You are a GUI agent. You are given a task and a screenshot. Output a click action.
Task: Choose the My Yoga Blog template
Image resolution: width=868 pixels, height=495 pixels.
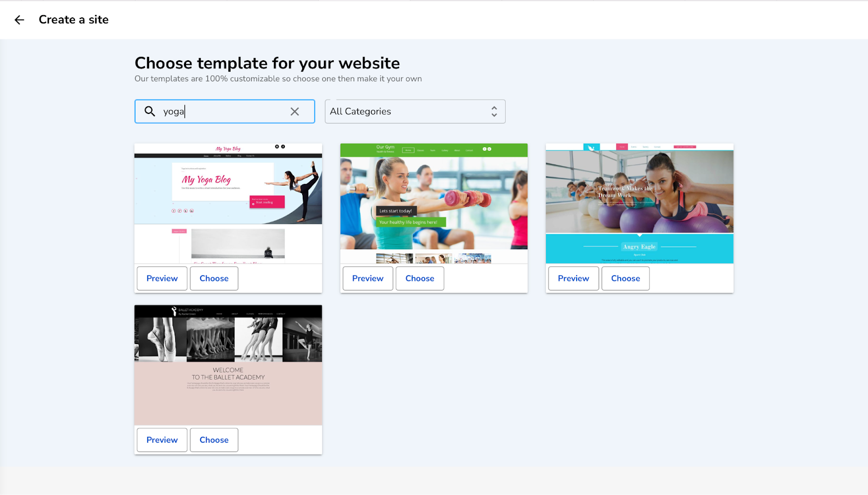[214, 278]
